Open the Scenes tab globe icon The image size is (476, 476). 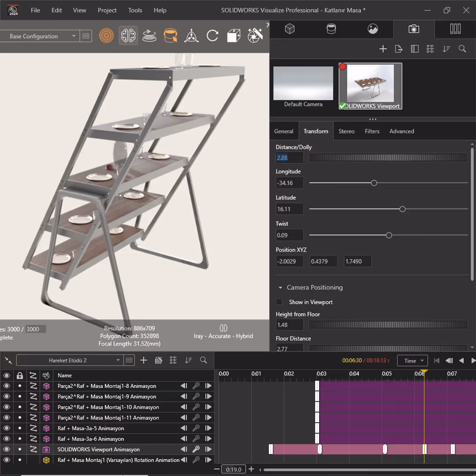coord(373,29)
